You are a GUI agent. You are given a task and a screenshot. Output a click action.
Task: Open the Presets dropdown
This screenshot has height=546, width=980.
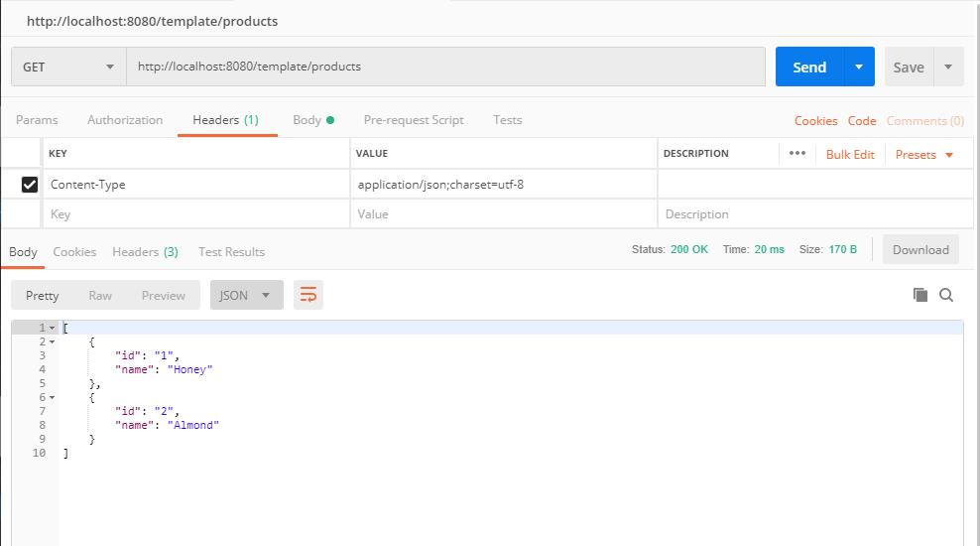click(x=923, y=155)
